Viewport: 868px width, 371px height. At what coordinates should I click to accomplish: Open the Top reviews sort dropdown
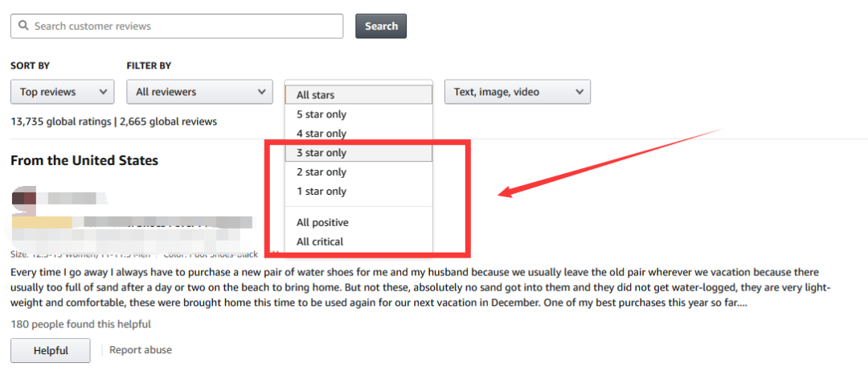(62, 92)
